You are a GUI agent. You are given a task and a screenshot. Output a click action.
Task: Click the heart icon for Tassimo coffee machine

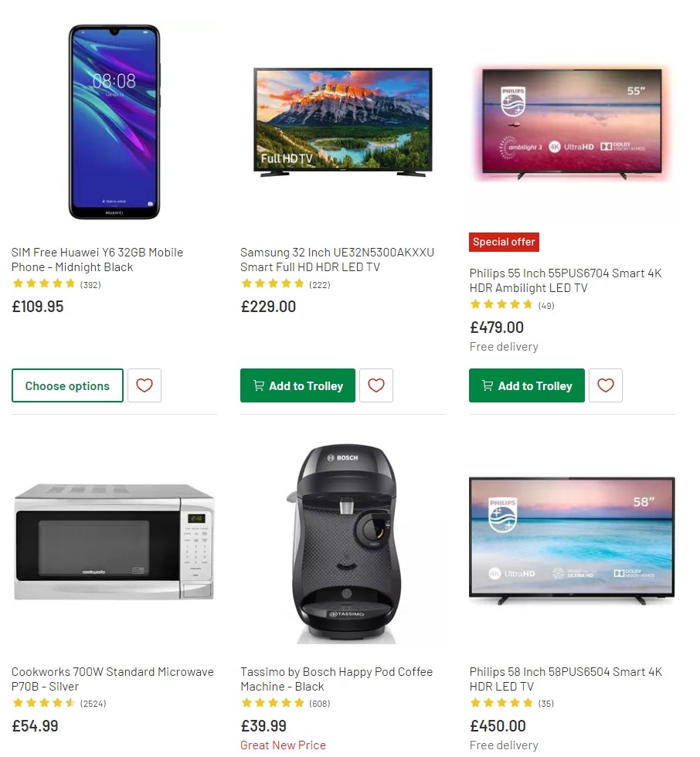pyautogui.click(x=376, y=753)
